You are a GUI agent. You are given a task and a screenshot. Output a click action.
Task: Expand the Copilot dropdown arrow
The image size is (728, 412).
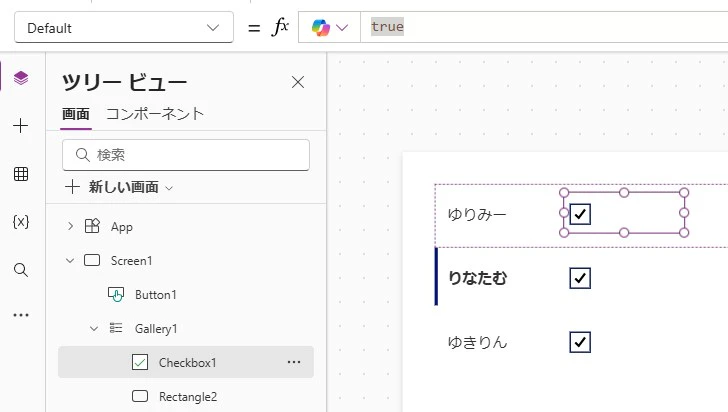pyautogui.click(x=342, y=28)
